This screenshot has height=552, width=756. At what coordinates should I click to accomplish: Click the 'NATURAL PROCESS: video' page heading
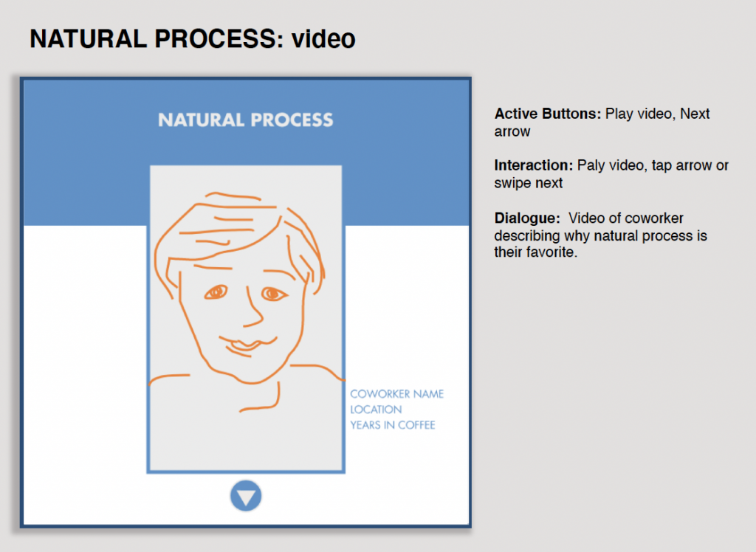(x=193, y=38)
